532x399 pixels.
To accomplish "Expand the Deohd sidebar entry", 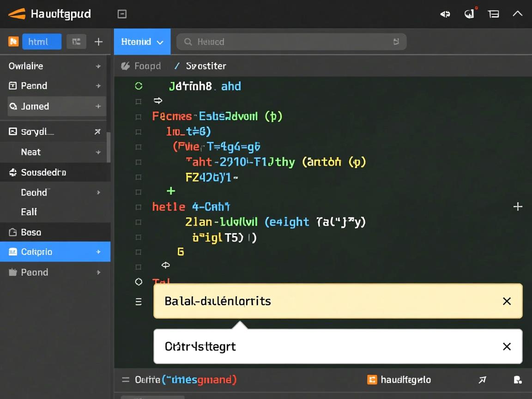I will coord(98,192).
